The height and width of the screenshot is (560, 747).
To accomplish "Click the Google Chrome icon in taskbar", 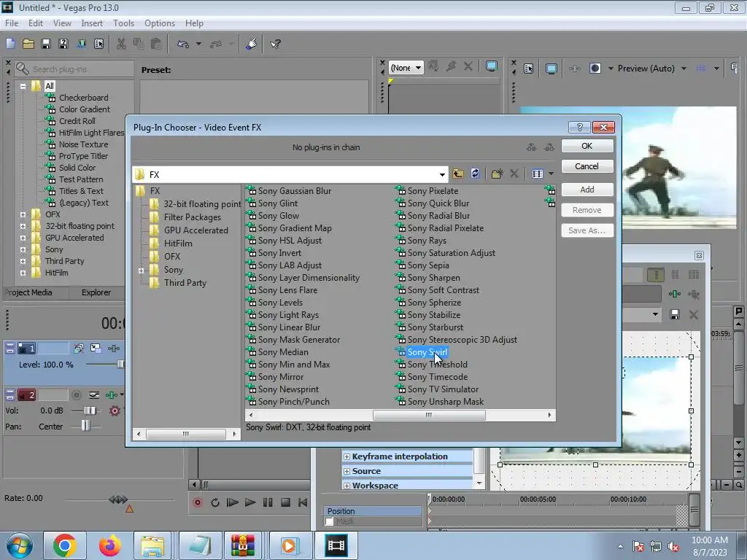I will pos(65,545).
